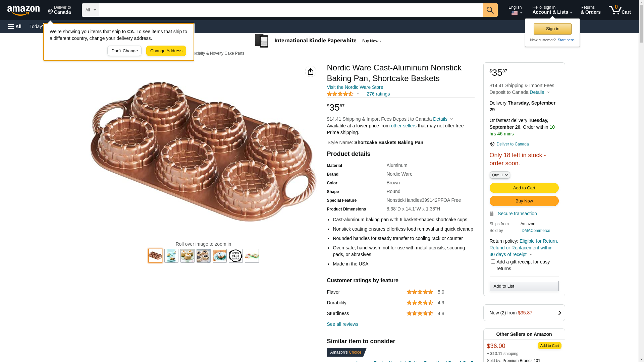Open the All hamburger menu
The width and height of the screenshot is (644, 362).
tap(15, 26)
